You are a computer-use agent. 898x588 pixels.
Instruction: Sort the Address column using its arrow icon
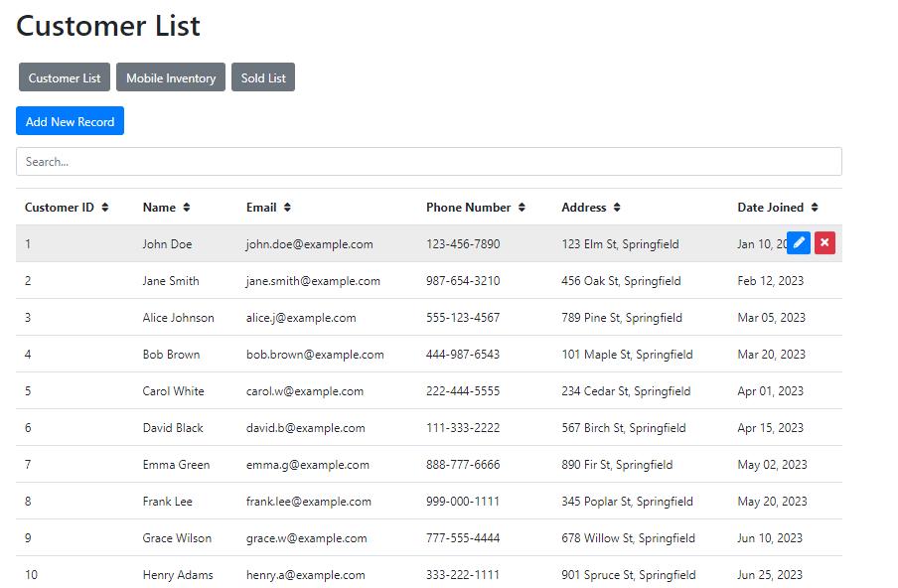coord(617,208)
